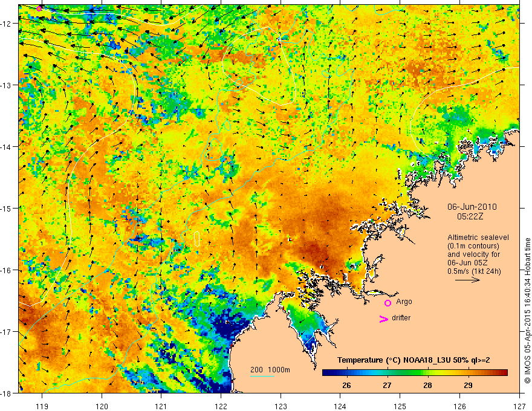The width and height of the screenshot is (532, 411).
Task: Click the cyan 200 1000m isobath legend line
Action: 262,376
